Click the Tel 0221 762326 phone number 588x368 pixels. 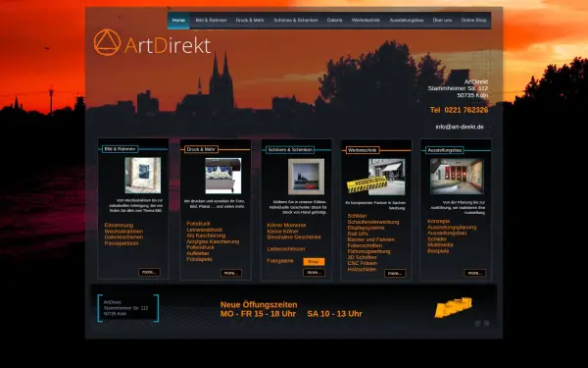point(459,110)
